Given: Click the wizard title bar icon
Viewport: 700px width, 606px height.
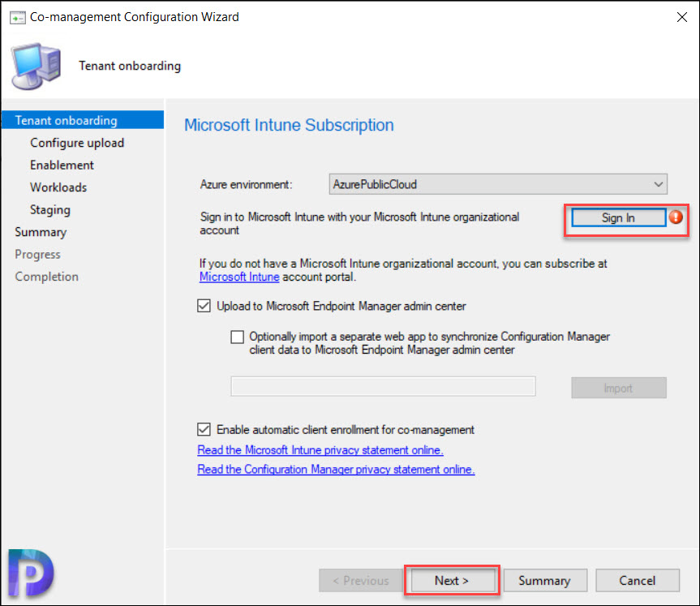Looking at the screenshot, I should click(17, 18).
